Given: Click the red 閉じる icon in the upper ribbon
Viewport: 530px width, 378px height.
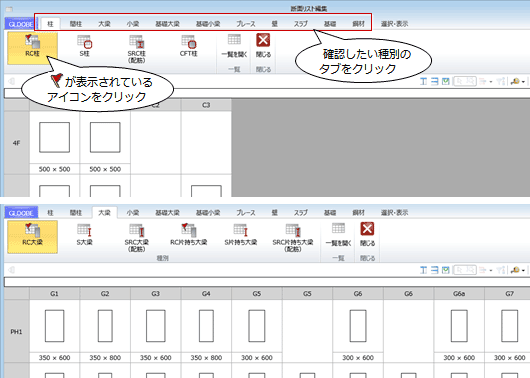Looking at the screenshot, I should click(x=263, y=46).
